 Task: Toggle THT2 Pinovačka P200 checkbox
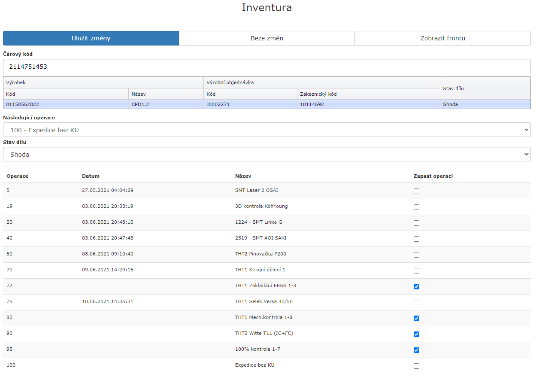click(x=416, y=255)
